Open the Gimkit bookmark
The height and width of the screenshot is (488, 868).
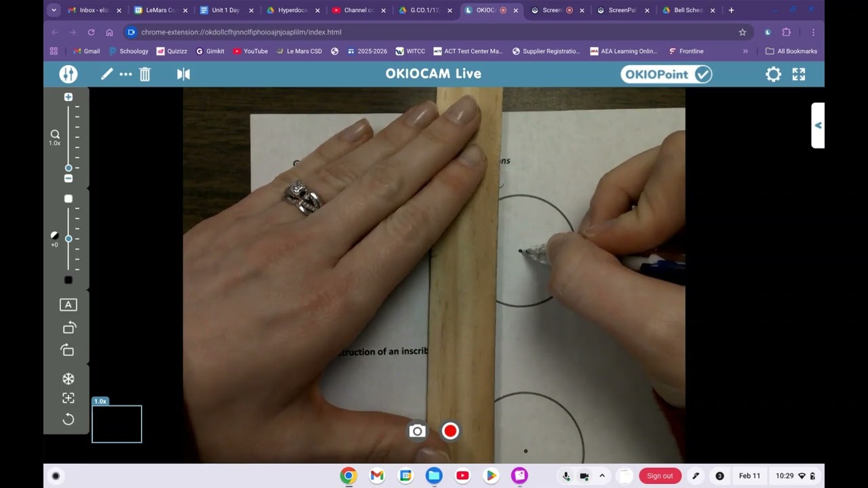210,51
